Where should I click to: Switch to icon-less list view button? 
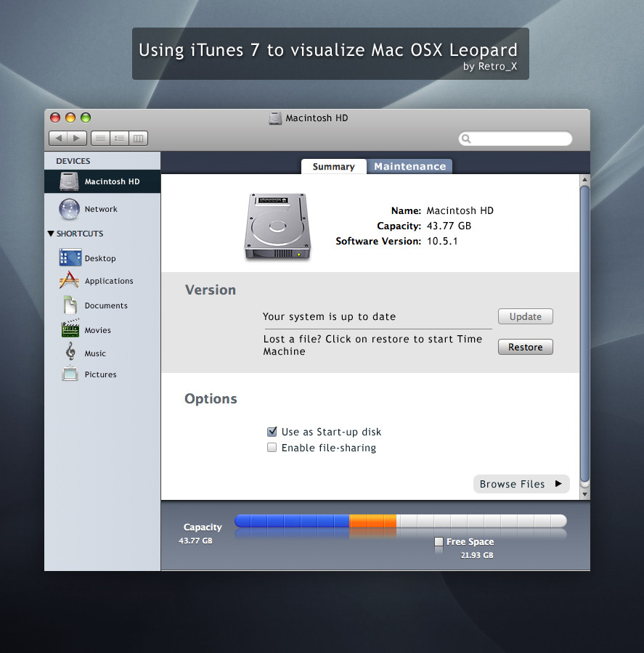(100, 139)
